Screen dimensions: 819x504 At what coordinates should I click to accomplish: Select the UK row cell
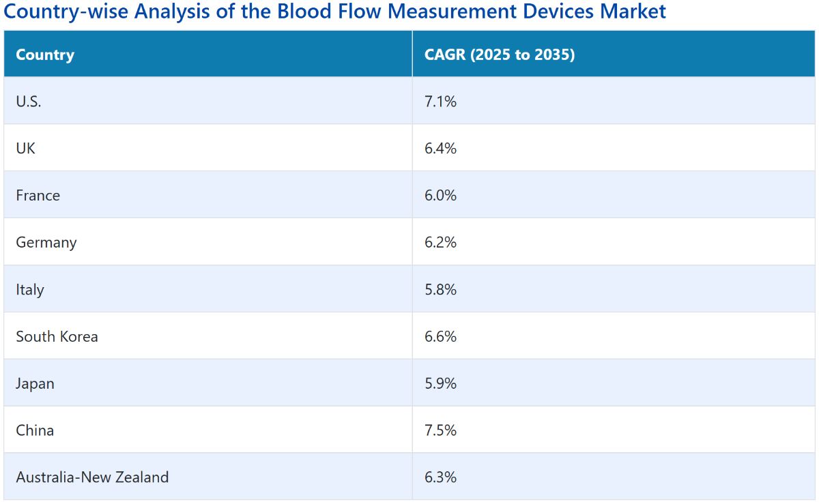pyautogui.click(x=208, y=148)
